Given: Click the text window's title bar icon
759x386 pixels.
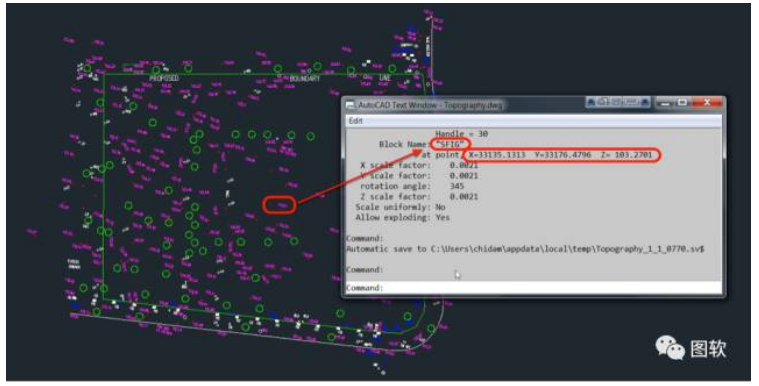Looking at the screenshot, I should coord(350,105).
